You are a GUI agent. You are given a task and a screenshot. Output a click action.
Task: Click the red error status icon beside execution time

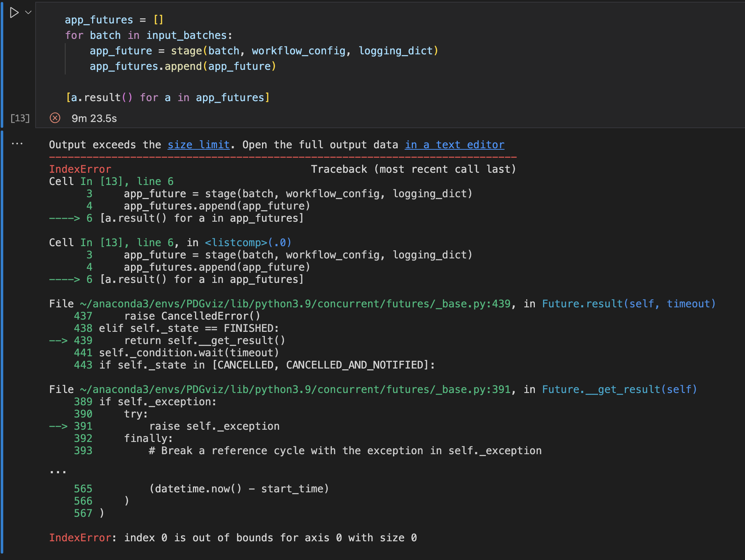click(x=55, y=118)
